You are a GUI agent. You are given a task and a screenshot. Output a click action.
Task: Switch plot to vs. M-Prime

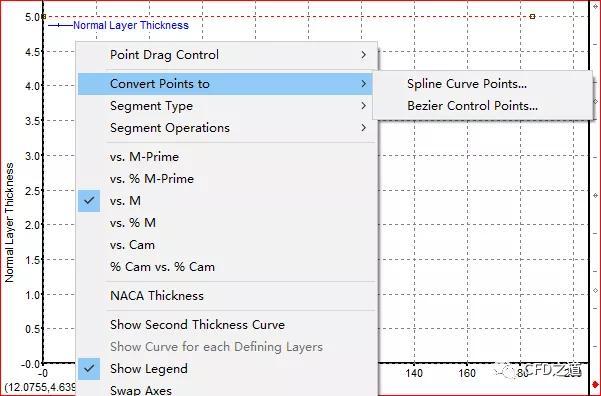pos(225,157)
